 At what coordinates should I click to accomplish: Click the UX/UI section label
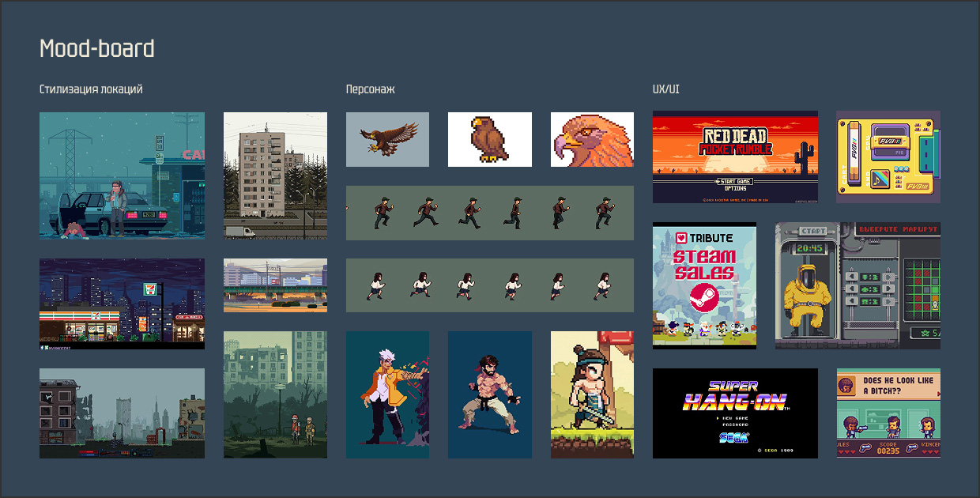click(665, 89)
